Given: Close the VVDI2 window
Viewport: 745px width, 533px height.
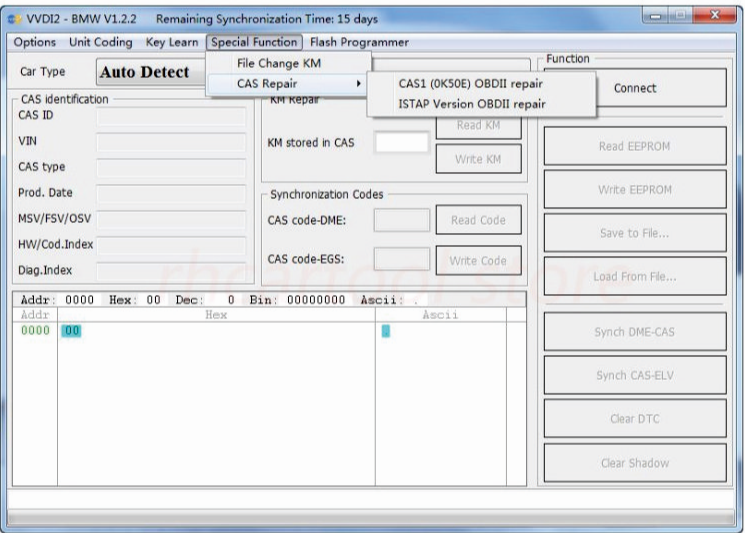Looking at the screenshot, I should [x=714, y=16].
